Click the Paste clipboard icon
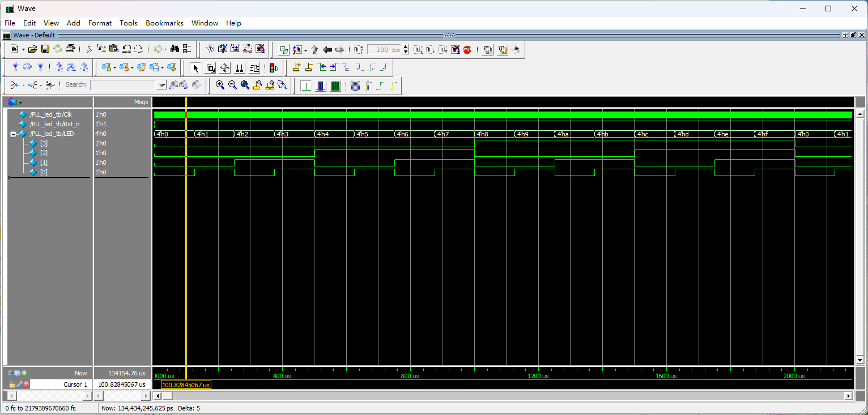868x415 pixels. point(113,49)
